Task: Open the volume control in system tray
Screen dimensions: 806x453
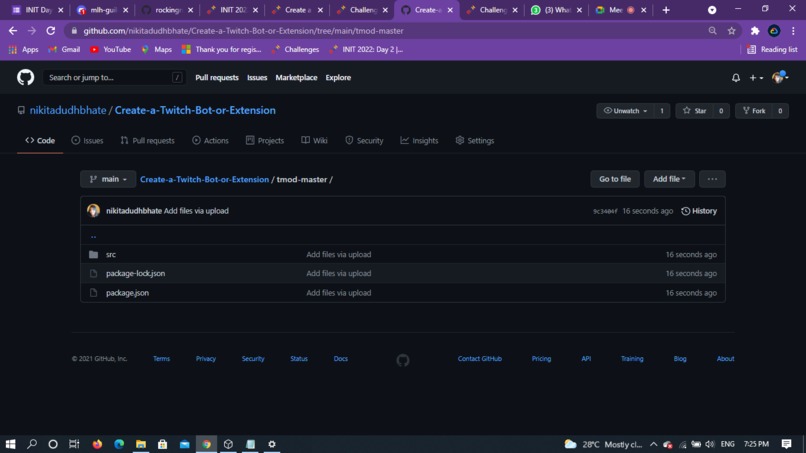Action: [710, 444]
